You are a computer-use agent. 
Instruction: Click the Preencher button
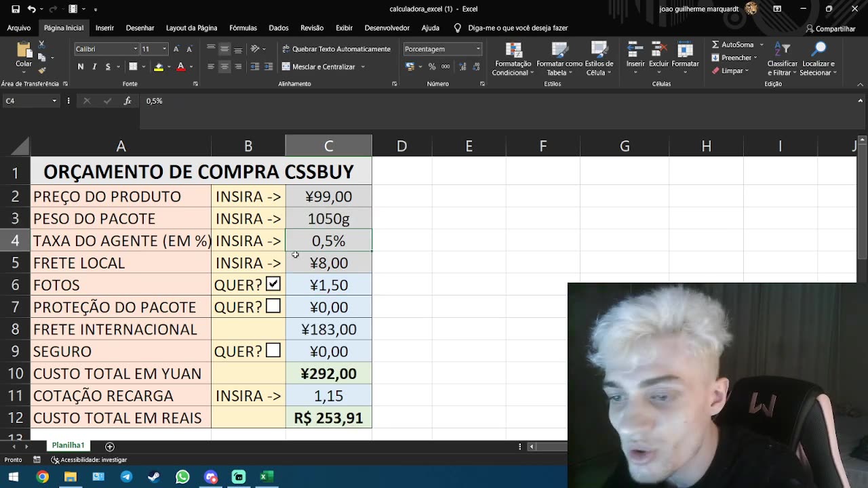coord(735,58)
